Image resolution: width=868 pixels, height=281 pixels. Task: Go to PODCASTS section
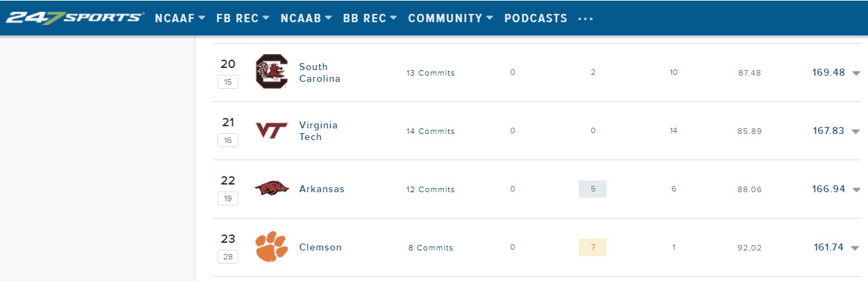click(x=536, y=19)
